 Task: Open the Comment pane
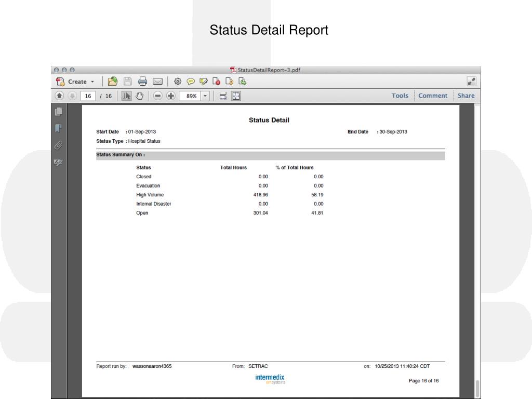point(433,96)
